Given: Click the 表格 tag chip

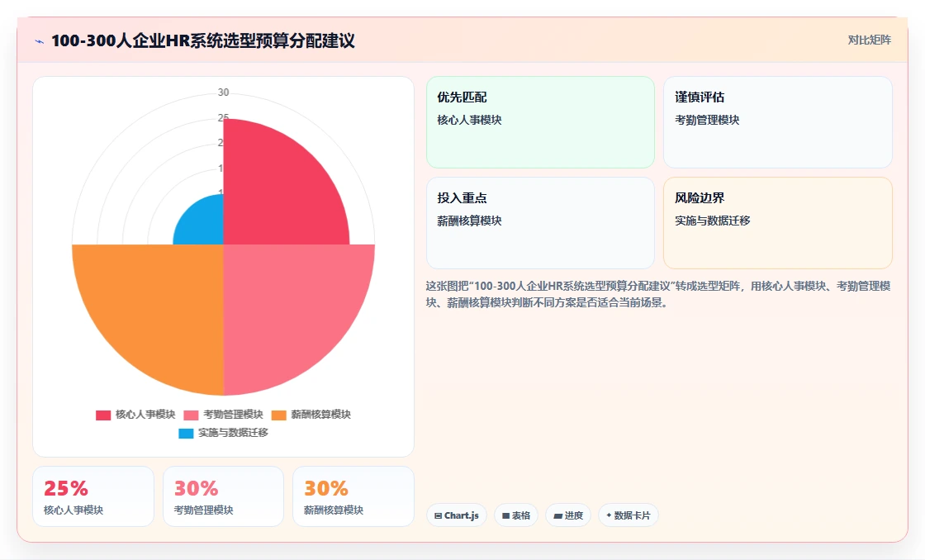Looking at the screenshot, I should tap(516, 515).
